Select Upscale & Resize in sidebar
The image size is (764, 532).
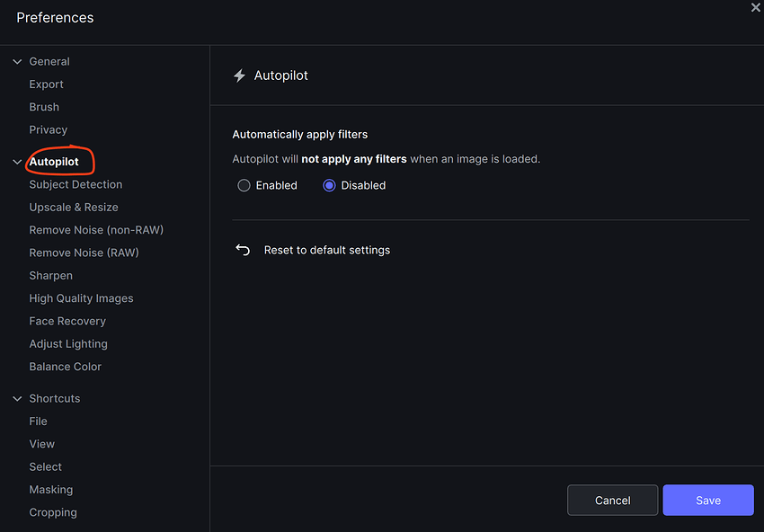click(x=74, y=208)
